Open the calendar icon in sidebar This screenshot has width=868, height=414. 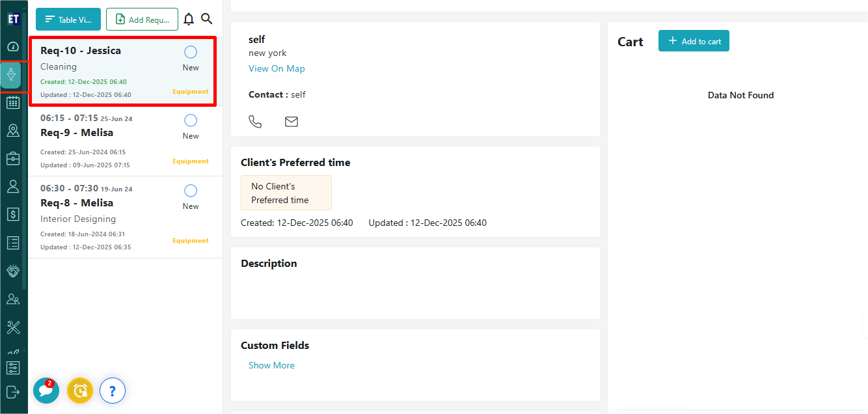tap(12, 103)
